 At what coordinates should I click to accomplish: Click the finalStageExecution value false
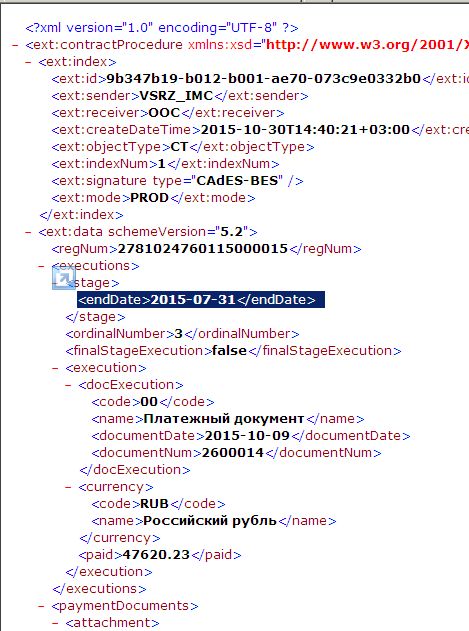point(229,351)
